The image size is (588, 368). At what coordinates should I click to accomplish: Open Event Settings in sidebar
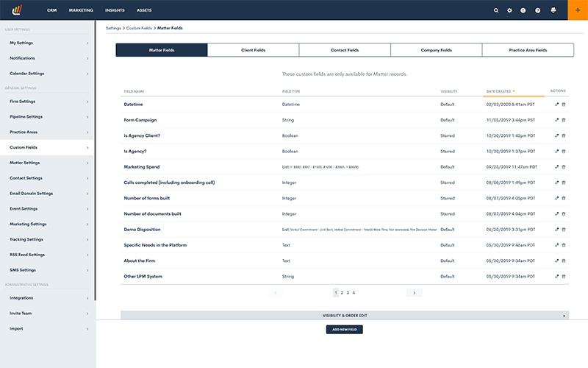[x=47, y=209]
